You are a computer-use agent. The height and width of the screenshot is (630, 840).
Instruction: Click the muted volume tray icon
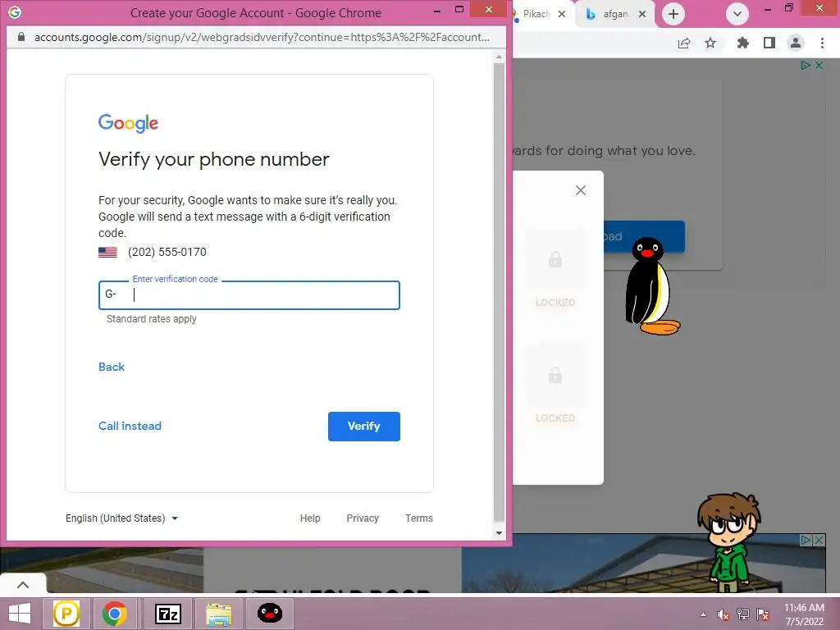click(x=724, y=614)
